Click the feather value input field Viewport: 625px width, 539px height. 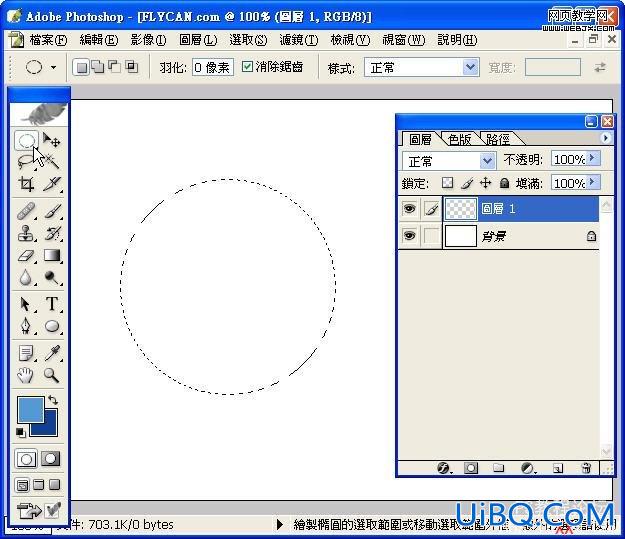click(x=213, y=67)
